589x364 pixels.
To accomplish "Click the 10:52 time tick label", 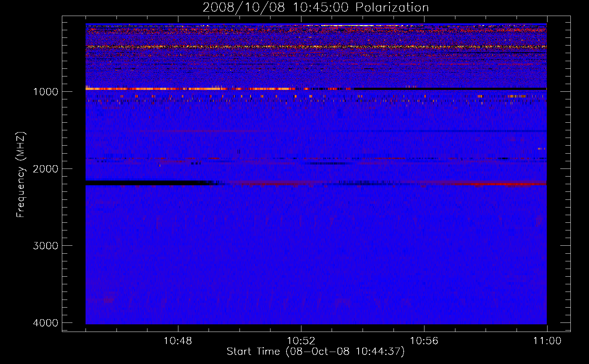I will coord(301,341).
